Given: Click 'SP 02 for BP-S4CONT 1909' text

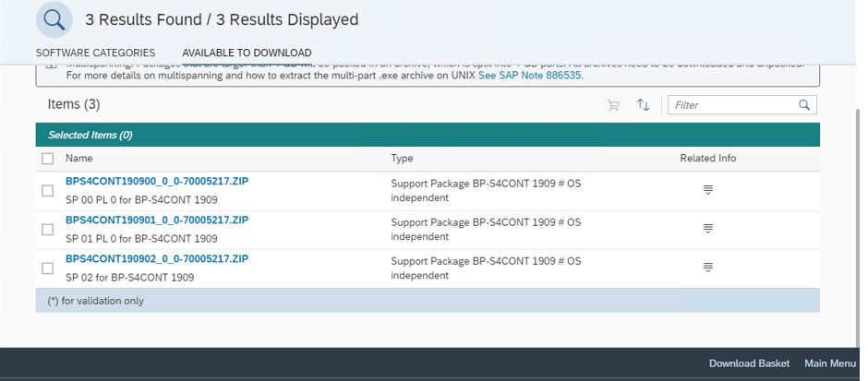Looking at the screenshot, I should 129,277.
